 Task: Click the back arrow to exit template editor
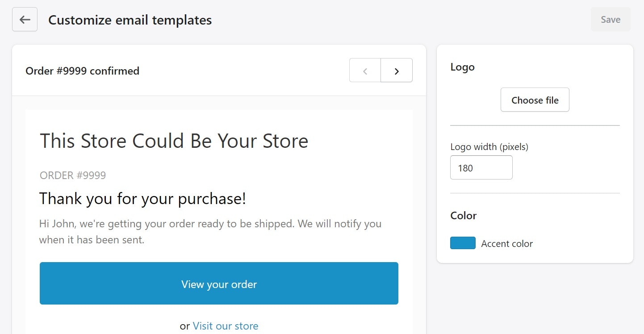click(x=25, y=19)
